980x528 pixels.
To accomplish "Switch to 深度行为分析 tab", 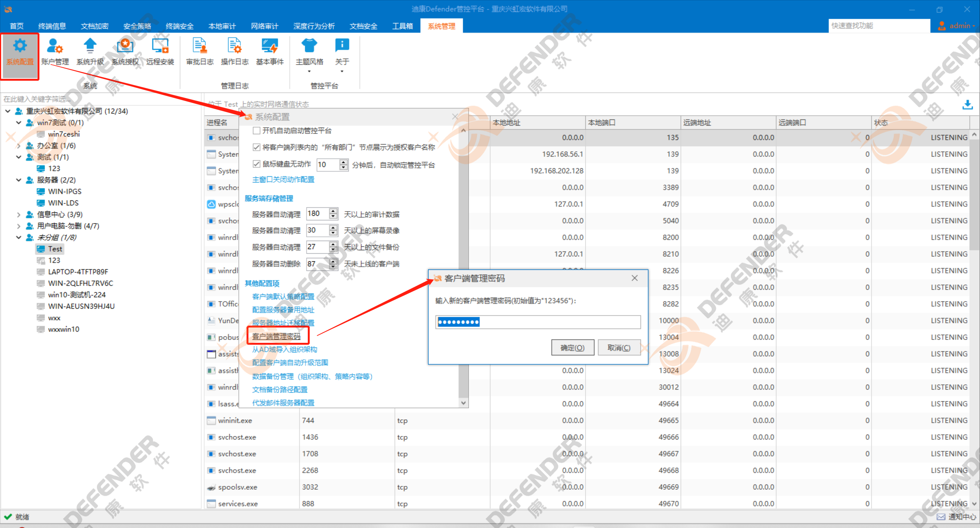I will tap(314, 26).
